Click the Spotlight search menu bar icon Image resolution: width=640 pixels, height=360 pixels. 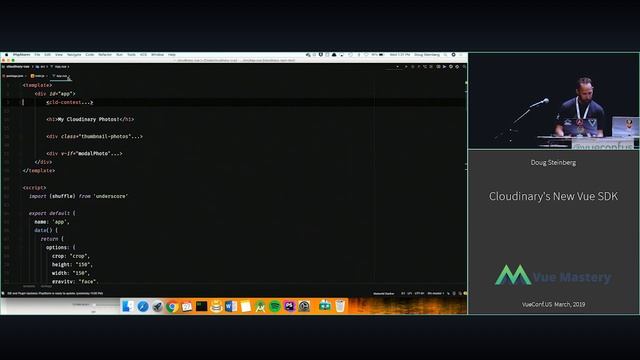click(x=445, y=55)
